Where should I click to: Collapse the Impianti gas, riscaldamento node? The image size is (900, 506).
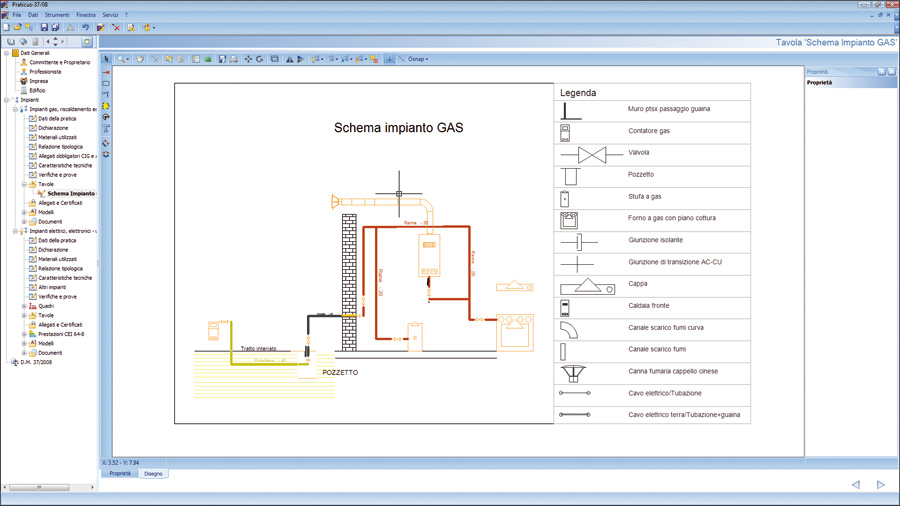point(15,109)
